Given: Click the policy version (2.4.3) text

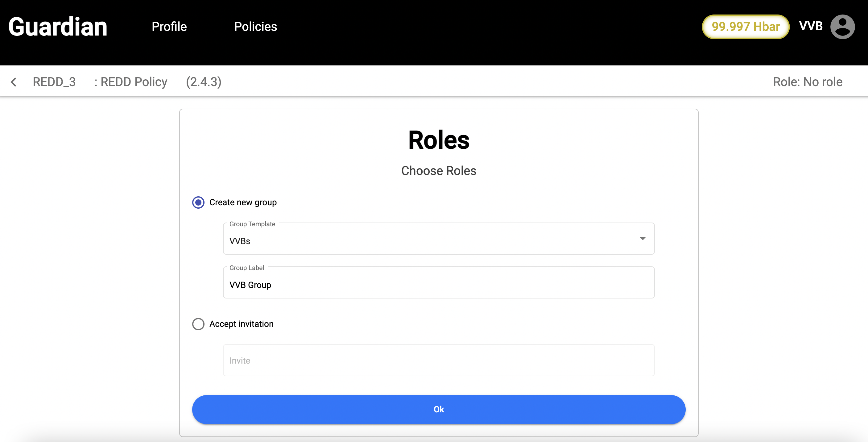Looking at the screenshot, I should [x=204, y=82].
